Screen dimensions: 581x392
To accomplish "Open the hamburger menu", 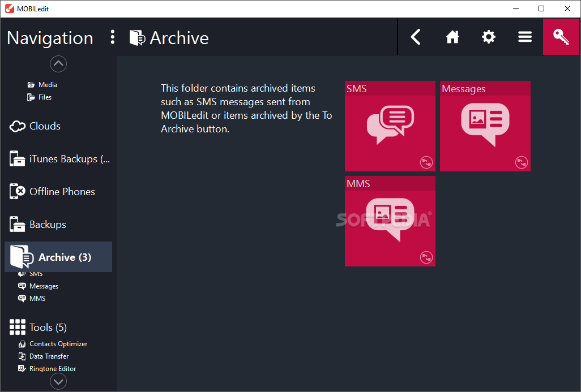I will [525, 37].
